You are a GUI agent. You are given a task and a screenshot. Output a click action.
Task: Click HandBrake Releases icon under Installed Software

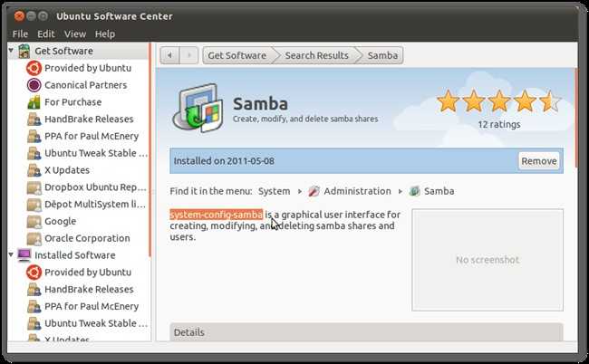point(34,290)
